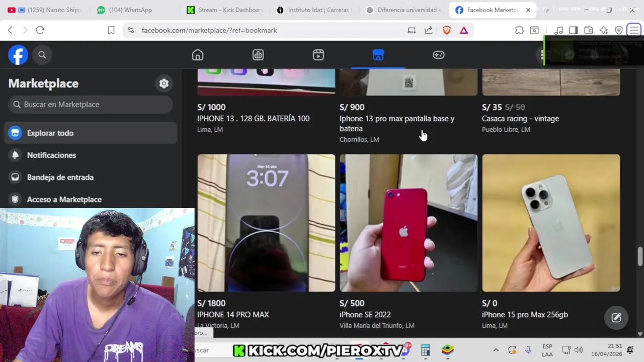Click the Facebook search magnifier icon

click(x=42, y=55)
